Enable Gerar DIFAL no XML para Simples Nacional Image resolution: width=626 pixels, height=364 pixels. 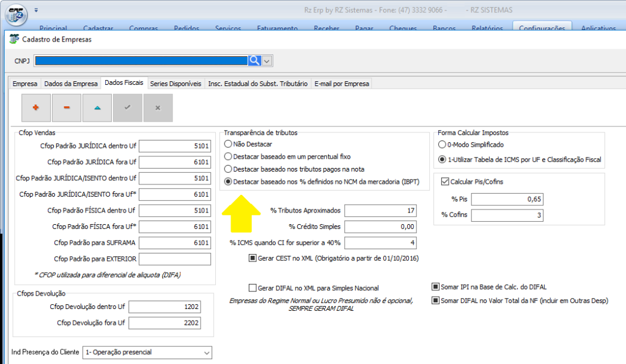point(253,288)
